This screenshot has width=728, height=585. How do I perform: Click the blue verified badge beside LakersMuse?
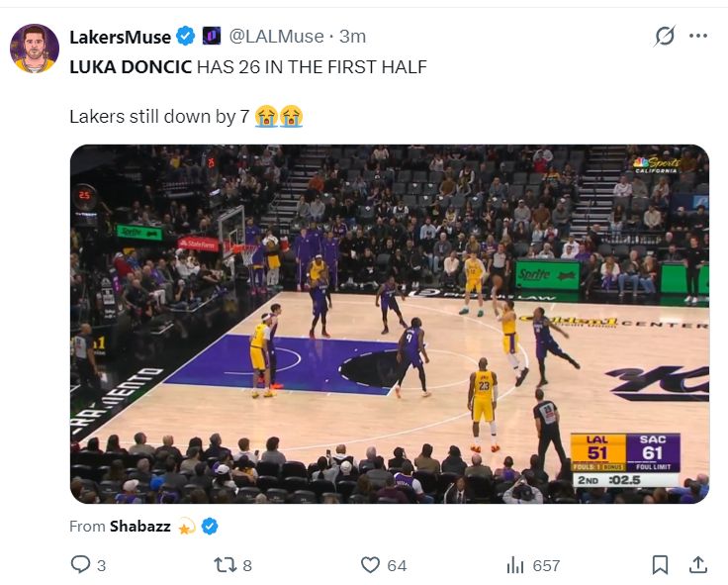point(186,37)
